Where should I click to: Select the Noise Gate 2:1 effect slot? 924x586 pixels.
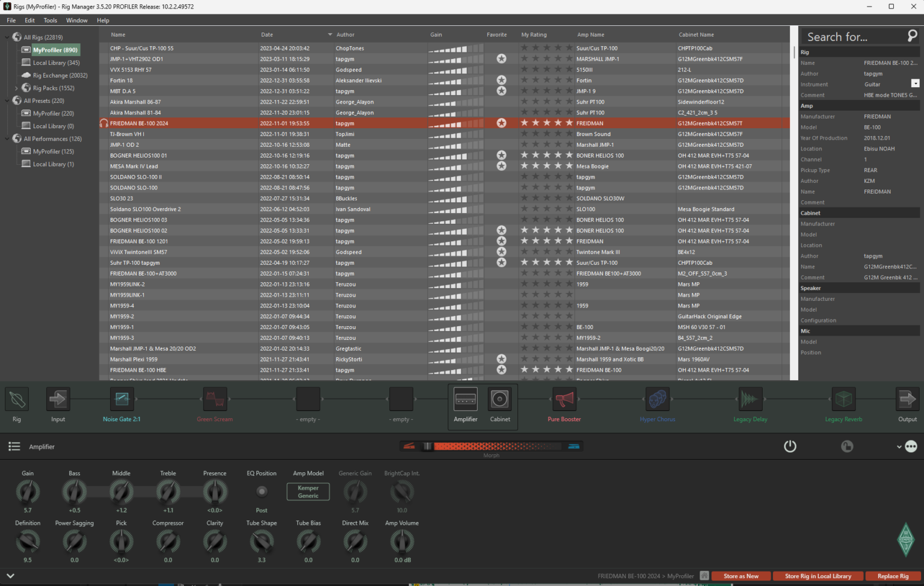[122, 399]
